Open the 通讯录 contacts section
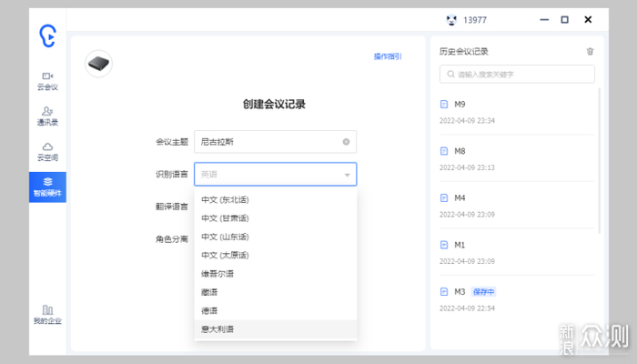 pyautogui.click(x=47, y=116)
